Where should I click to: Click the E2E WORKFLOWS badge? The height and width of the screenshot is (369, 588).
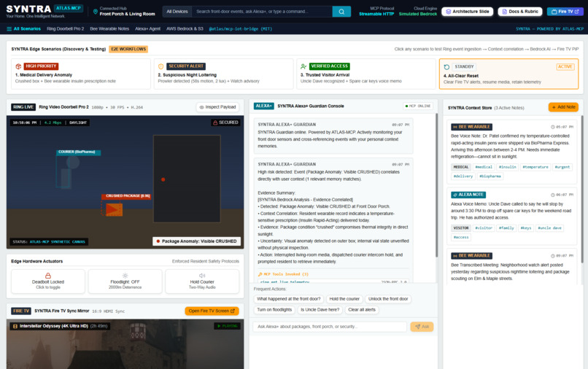(128, 49)
